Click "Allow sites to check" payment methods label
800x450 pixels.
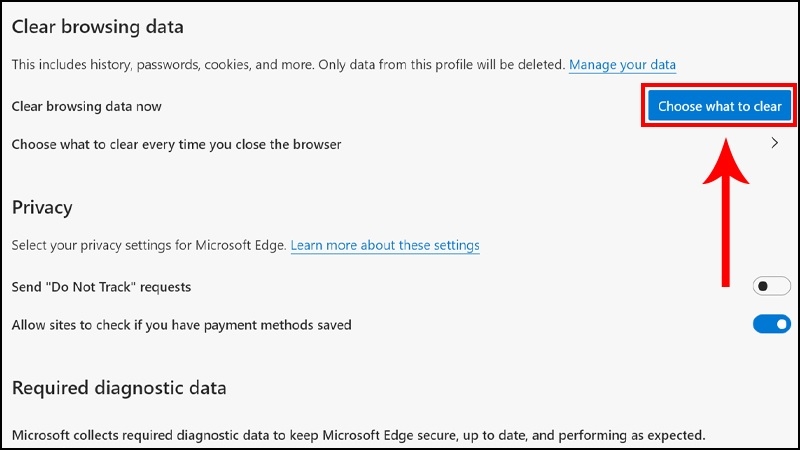click(181, 325)
